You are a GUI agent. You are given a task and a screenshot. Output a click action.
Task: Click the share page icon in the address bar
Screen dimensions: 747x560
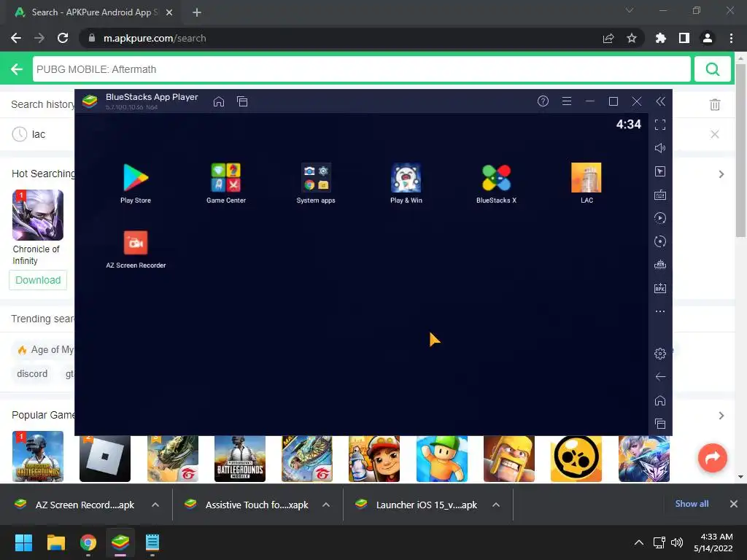(x=608, y=38)
